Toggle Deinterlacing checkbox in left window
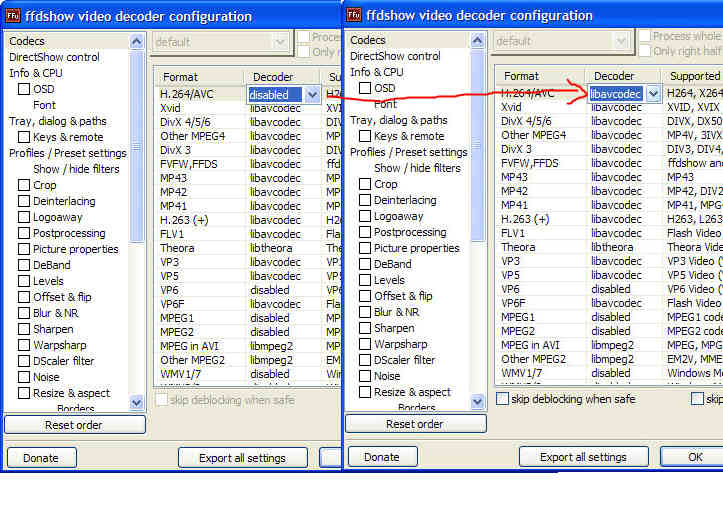This screenshot has height=506, width=723. (24, 201)
